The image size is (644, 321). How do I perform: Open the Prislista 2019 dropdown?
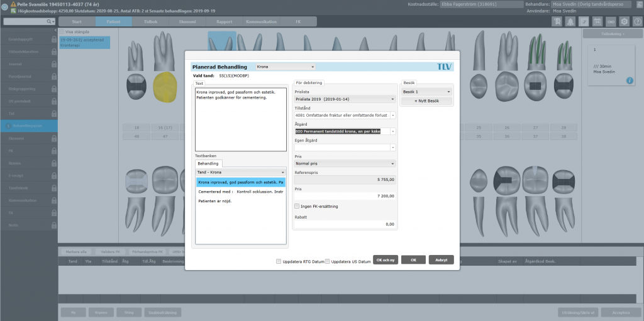click(x=345, y=99)
